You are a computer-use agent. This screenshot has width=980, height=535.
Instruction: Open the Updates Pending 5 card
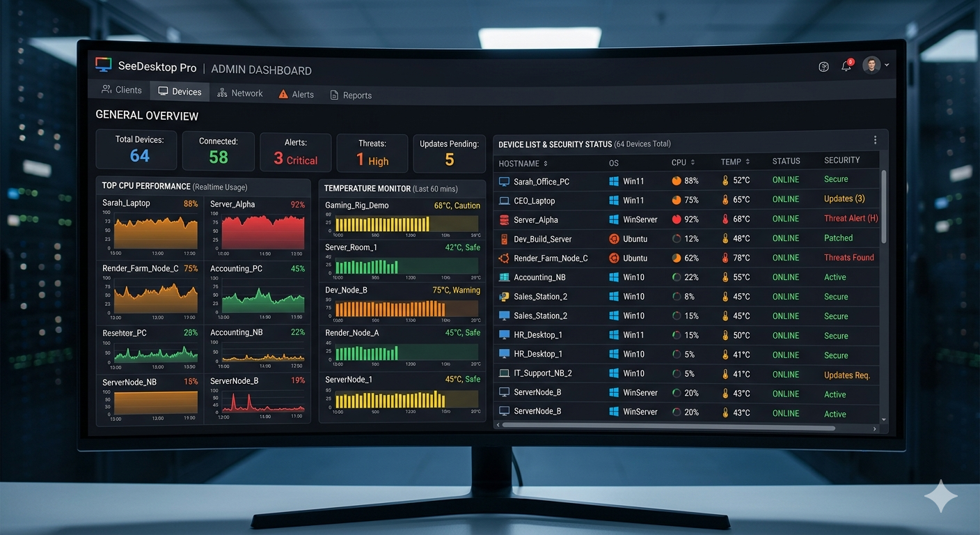coord(449,154)
